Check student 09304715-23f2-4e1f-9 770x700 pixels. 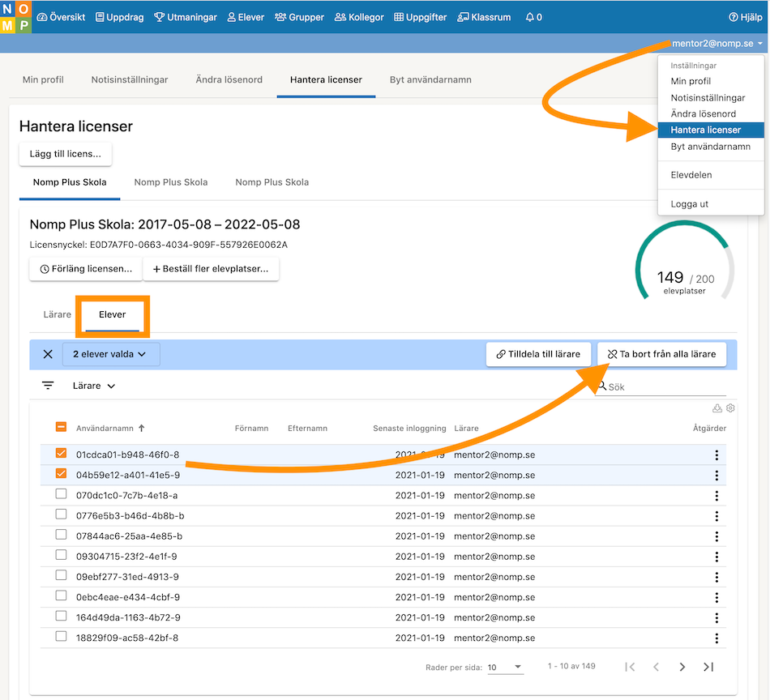point(61,555)
